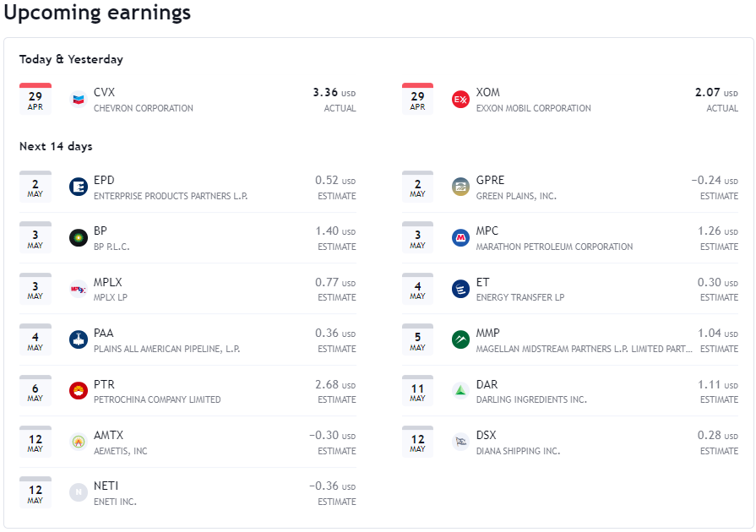Open the EPD ticker link
Image resolution: width=756 pixels, height=532 pixels.
click(x=104, y=180)
